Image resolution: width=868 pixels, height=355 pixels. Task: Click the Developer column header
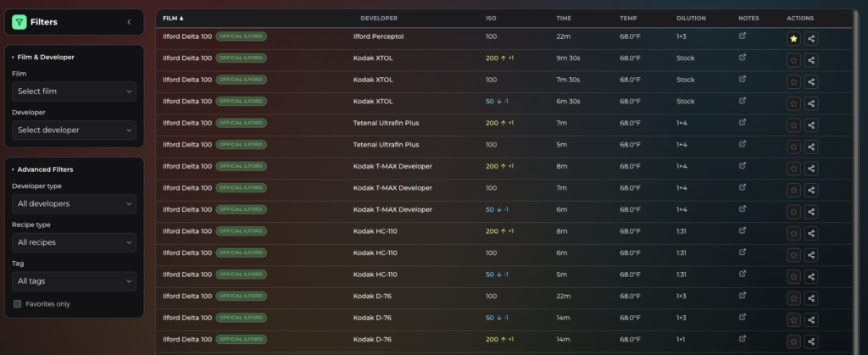(x=378, y=18)
